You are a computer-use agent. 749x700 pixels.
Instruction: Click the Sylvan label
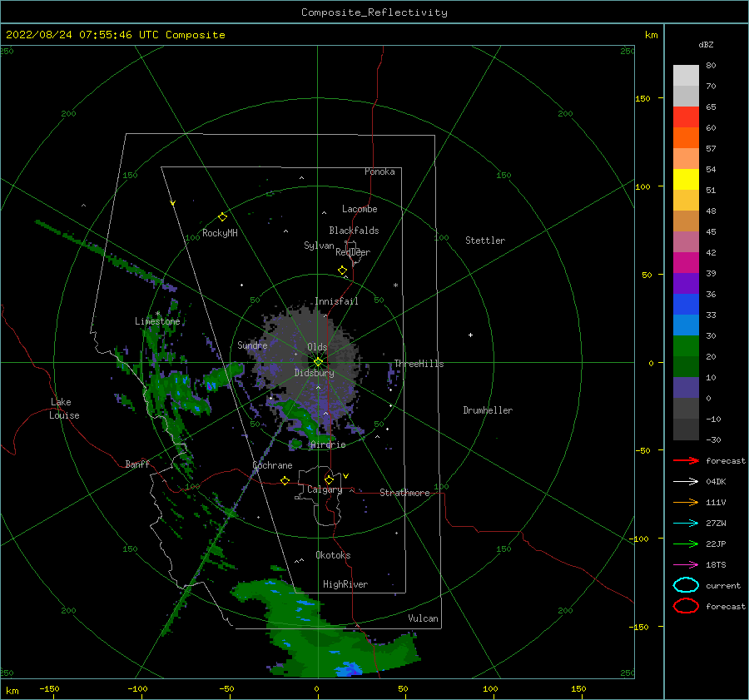tap(319, 246)
